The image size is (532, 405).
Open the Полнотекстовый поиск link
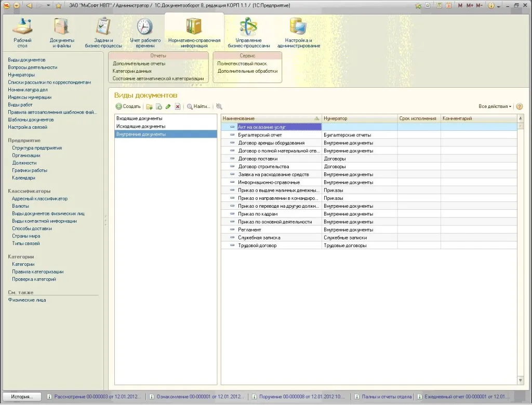[x=242, y=63]
